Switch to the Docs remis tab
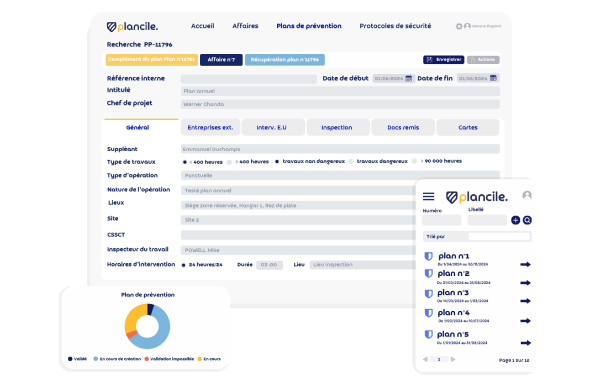The image size is (600, 380). [403, 127]
